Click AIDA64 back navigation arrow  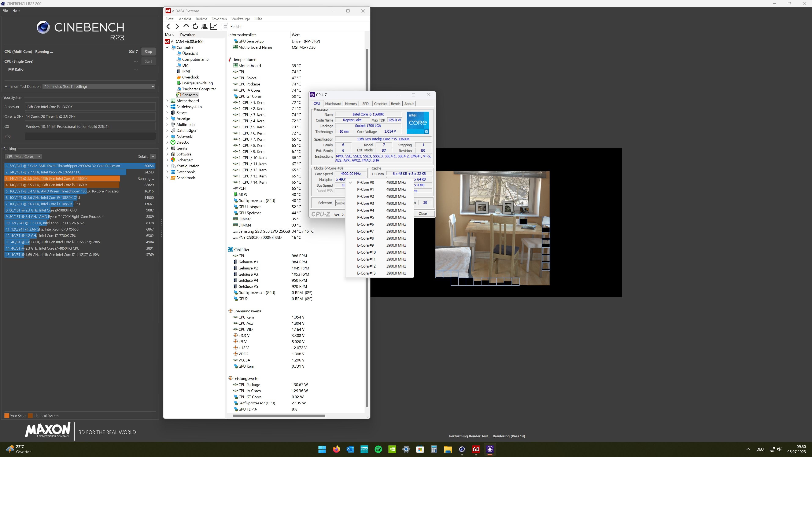pos(168,26)
